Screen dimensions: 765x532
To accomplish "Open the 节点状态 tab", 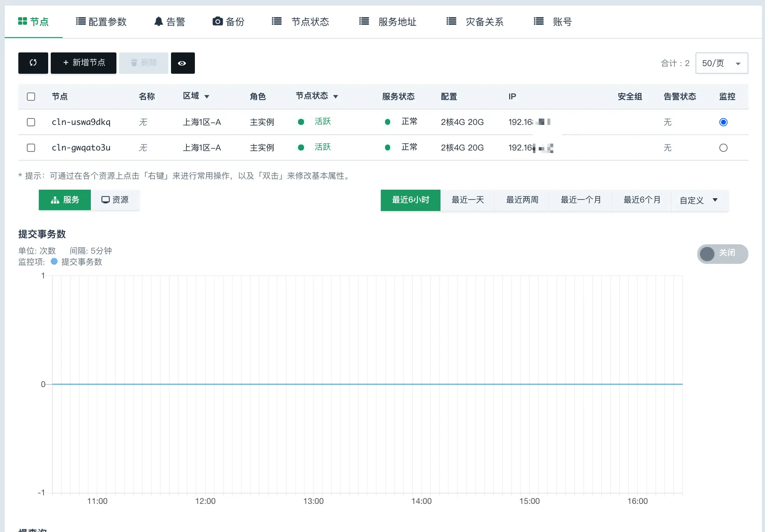I will (301, 22).
